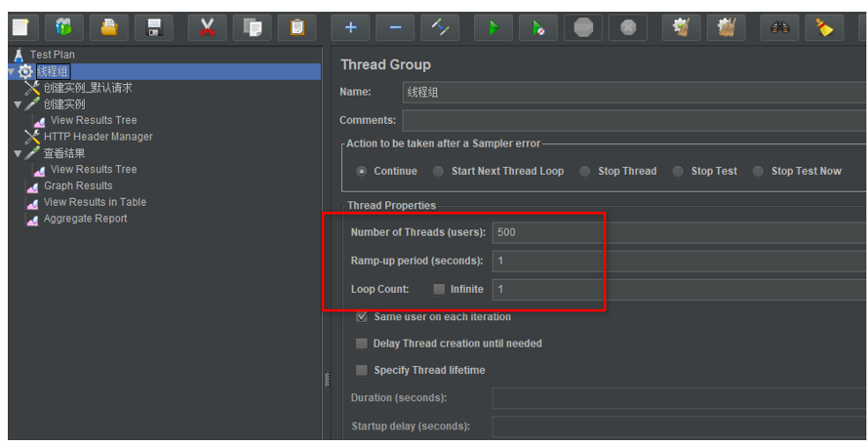868x446 pixels.
Task: Collapse the 创建实例 tree node arrow
Action: [x=18, y=104]
